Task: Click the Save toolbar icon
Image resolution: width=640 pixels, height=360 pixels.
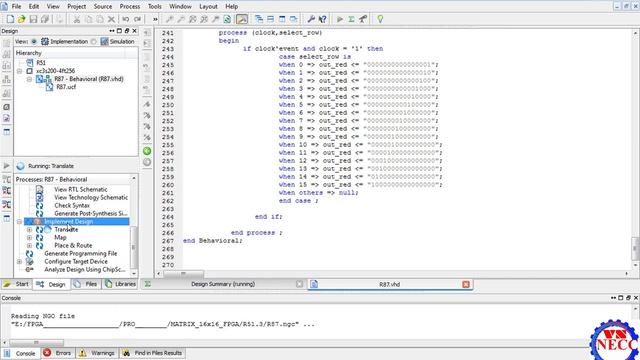Action: click(x=33, y=19)
